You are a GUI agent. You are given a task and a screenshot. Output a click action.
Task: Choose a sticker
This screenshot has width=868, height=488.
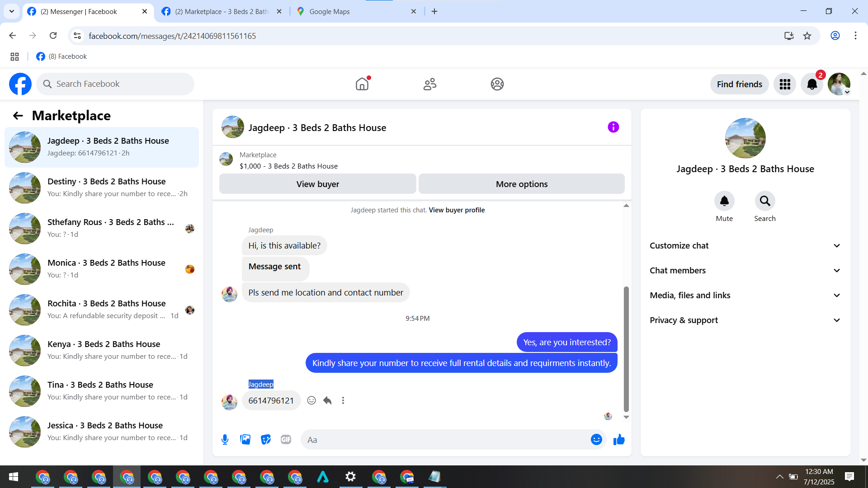[x=265, y=439]
